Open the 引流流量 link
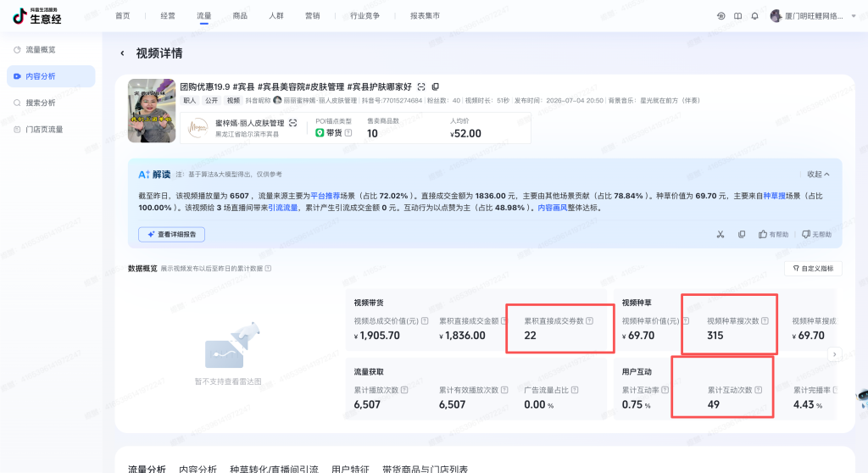Image resolution: width=868 pixels, height=473 pixels. click(283, 208)
